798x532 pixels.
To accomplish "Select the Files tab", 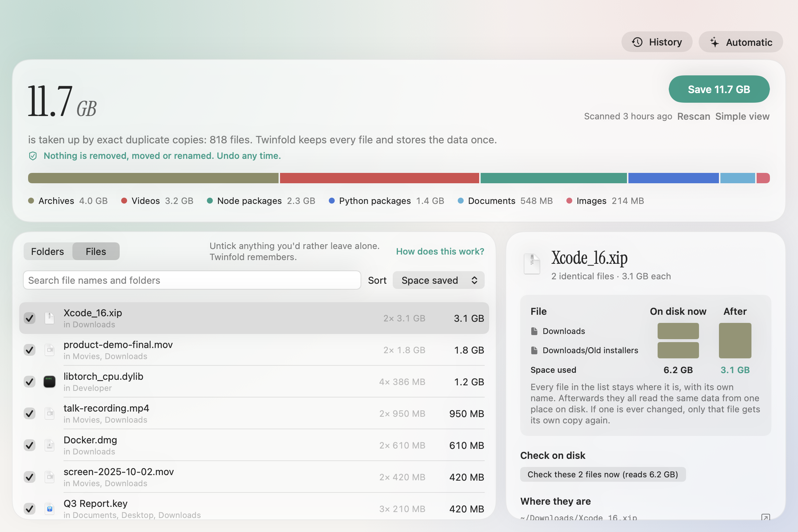I will coord(96,252).
